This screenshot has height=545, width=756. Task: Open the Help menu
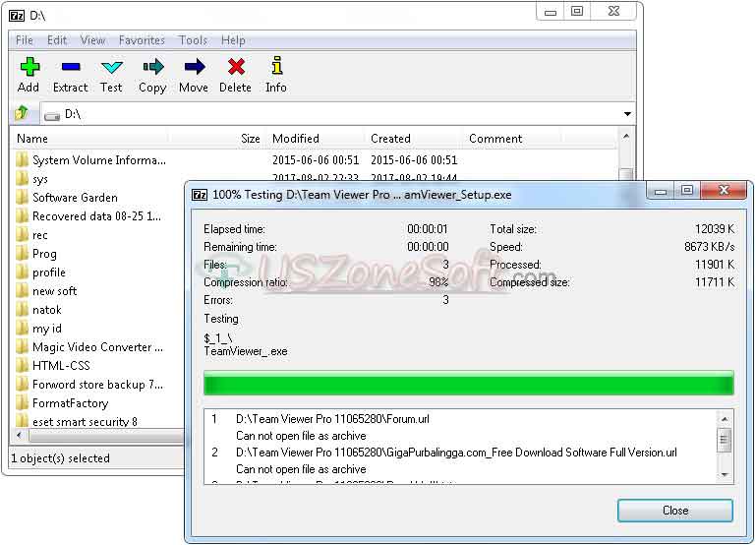[x=233, y=40]
